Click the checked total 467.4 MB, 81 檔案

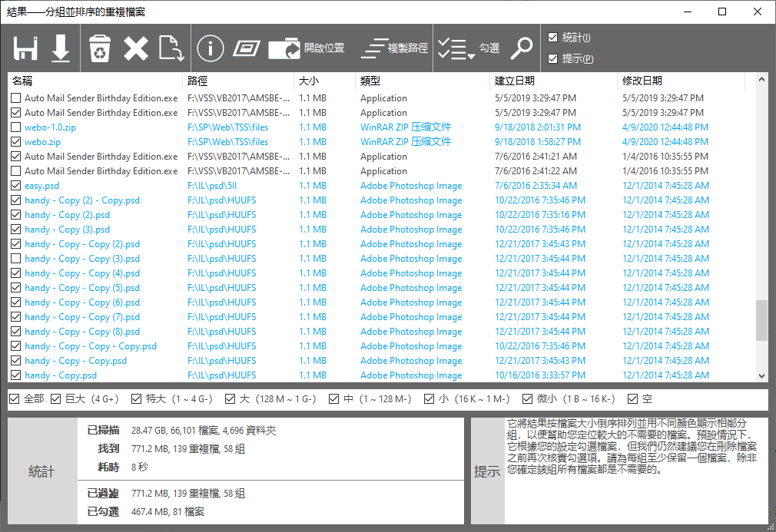pyautogui.click(x=167, y=512)
